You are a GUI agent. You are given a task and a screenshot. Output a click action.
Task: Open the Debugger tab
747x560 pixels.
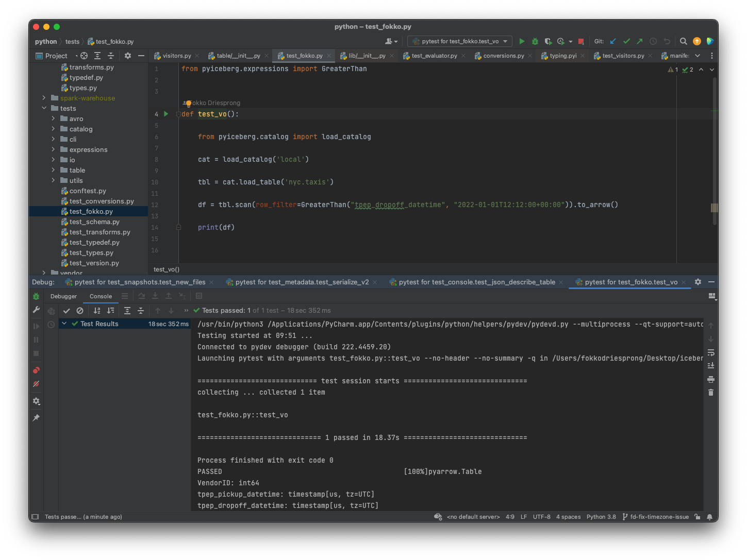[63, 296]
